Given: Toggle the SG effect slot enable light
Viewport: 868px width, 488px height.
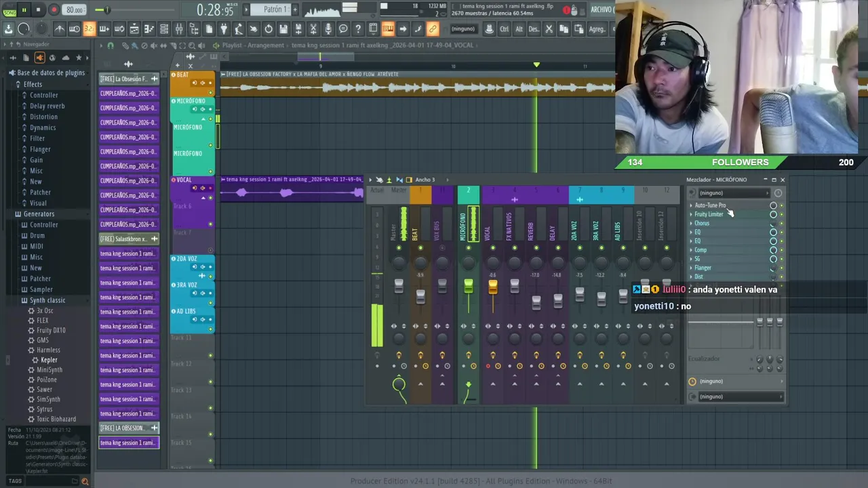Looking at the screenshot, I should [x=781, y=259].
